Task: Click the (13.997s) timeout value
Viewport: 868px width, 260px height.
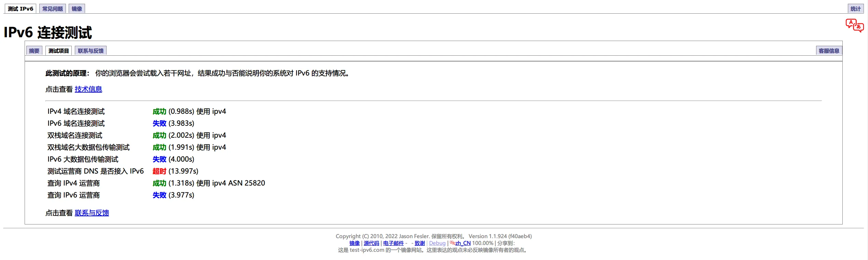Action: pos(183,171)
